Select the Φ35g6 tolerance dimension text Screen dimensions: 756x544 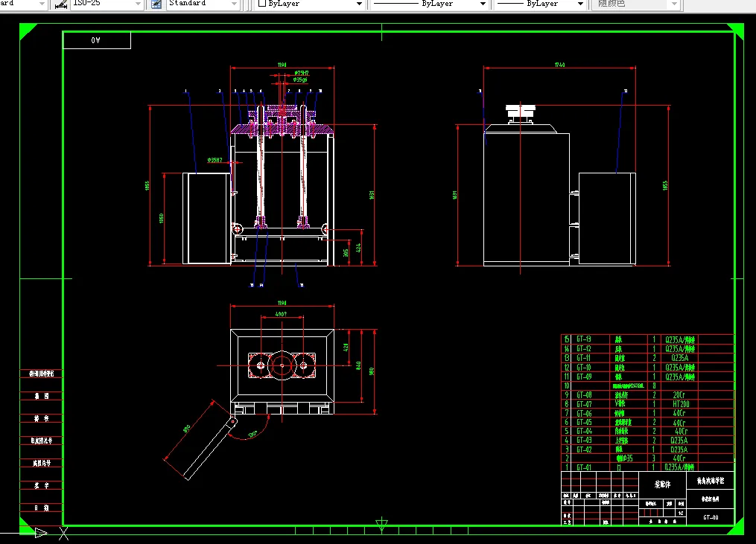300,80
